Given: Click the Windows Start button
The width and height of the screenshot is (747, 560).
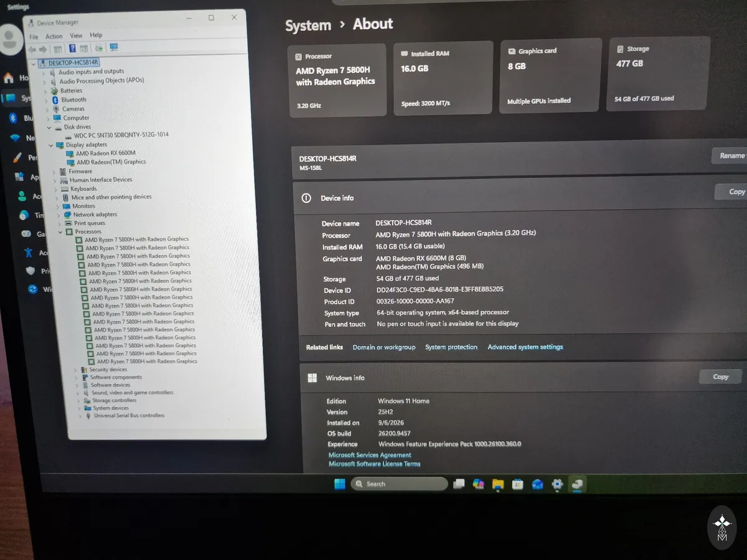Looking at the screenshot, I should (x=340, y=483).
